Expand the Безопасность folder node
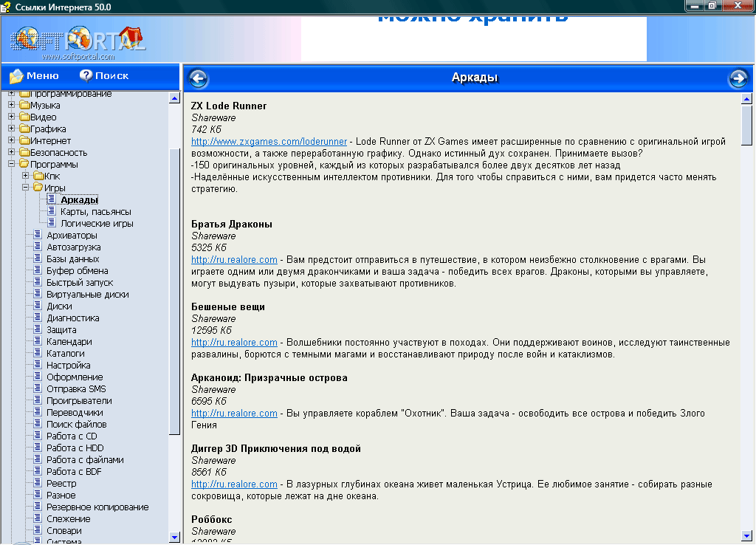The height and width of the screenshot is (545, 756). pos(12,152)
